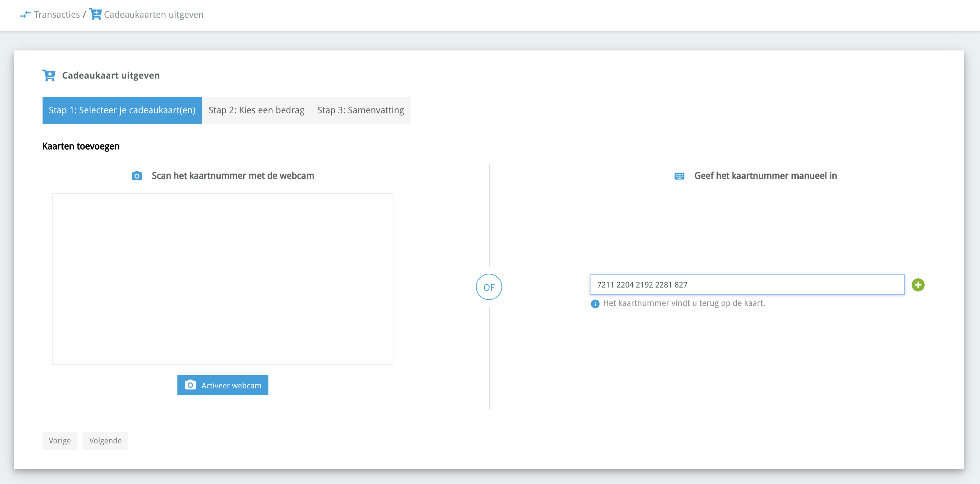Open Cadeaukaarten uitgeven breadcrumb link

pos(154,14)
